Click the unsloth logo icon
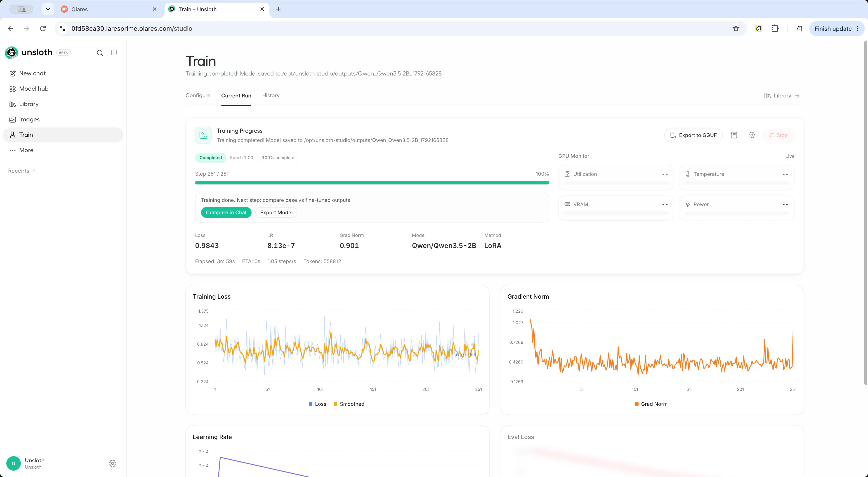This screenshot has height=477, width=868. pos(12,53)
